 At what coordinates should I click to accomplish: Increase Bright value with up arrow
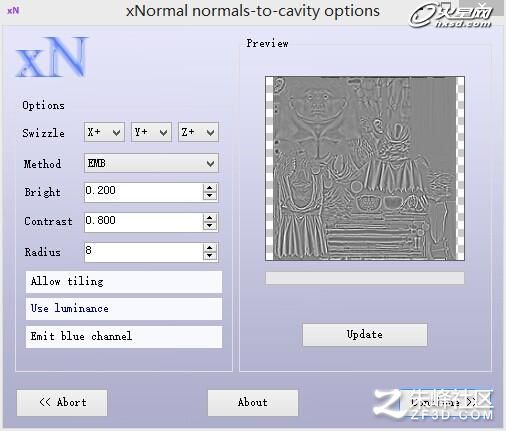pos(209,188)
